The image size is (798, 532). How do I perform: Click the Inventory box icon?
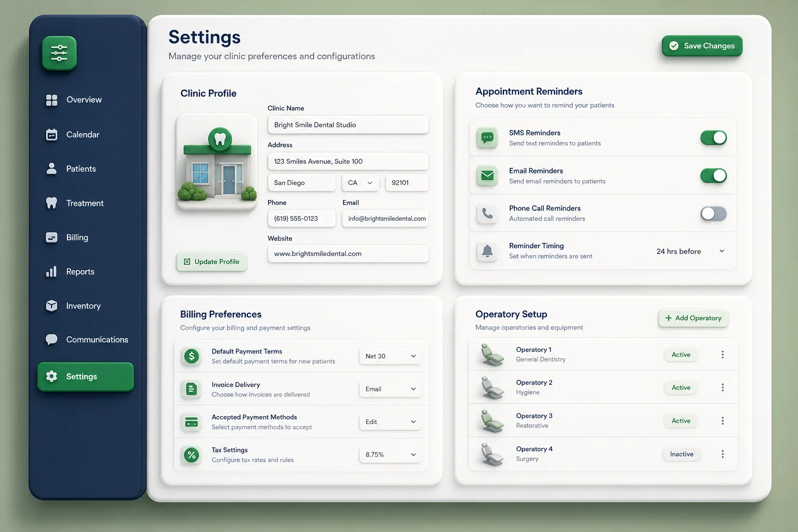51,305
